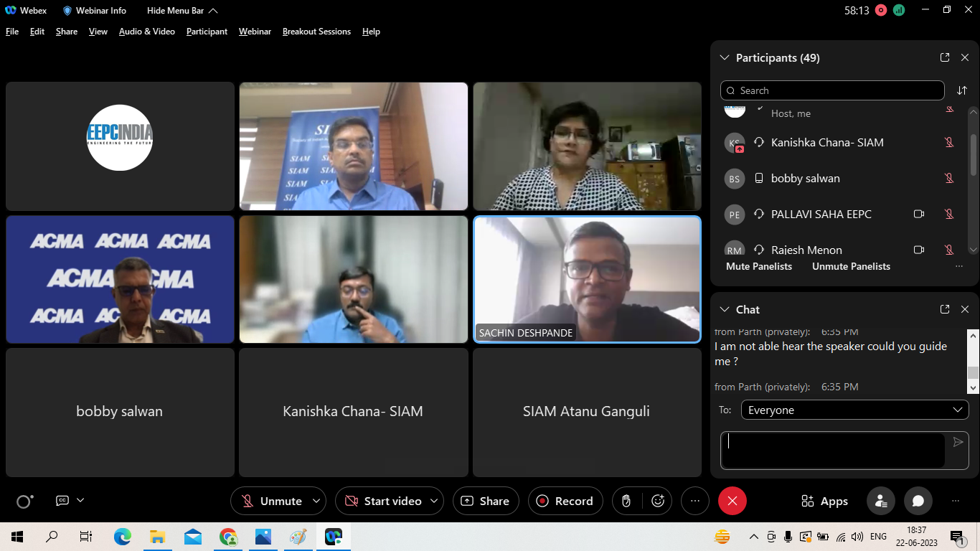Pop out the Chat panel
The width and height of the screenshot is (980, 551).
coord(945,309)
